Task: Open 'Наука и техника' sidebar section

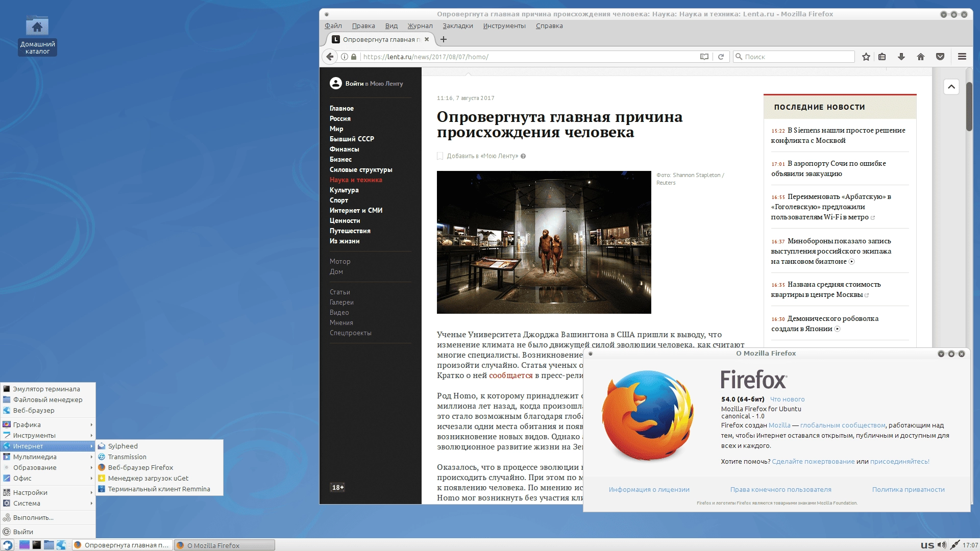Action: click(356, 180)
